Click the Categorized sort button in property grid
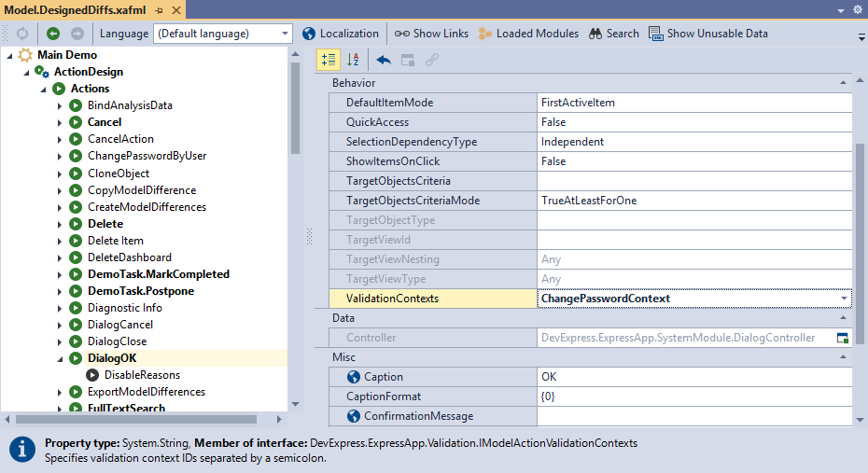Image resolution: width=868 pixels, height=473 pixels. 329,60
